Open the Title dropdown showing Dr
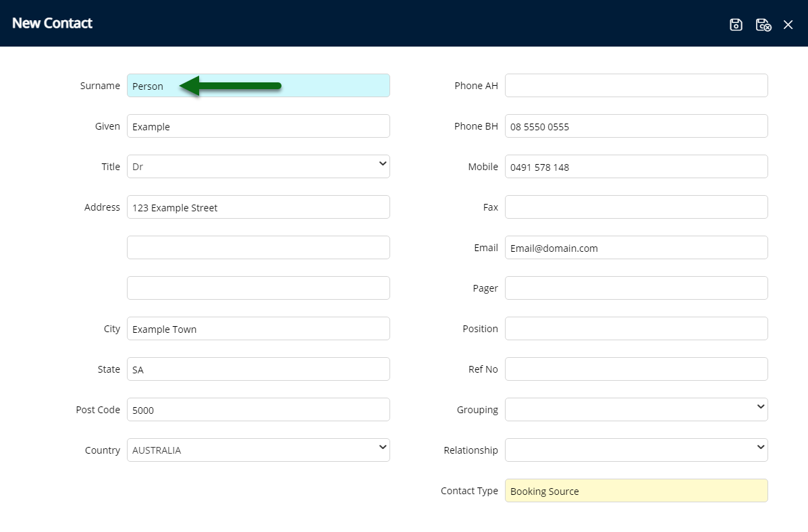The height and width of the screenshot is (532, 808). [x=258, y=167]
